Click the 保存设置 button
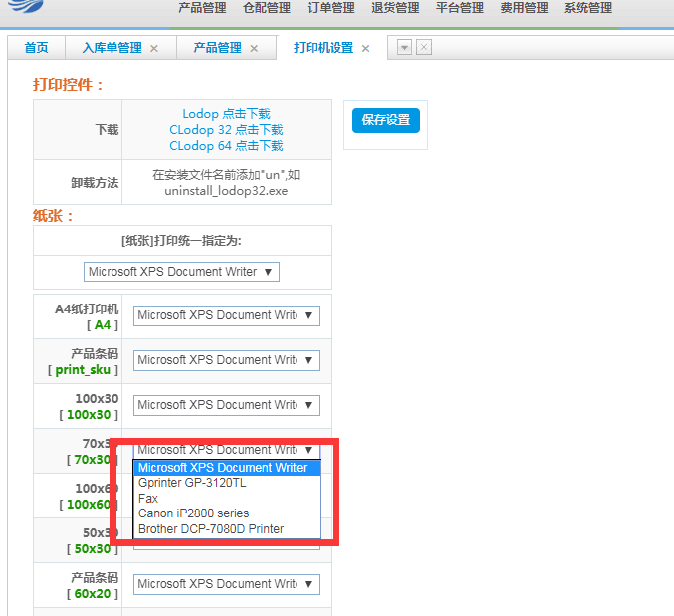The width and height of the screenshot is (674, 616). point(385,120)
